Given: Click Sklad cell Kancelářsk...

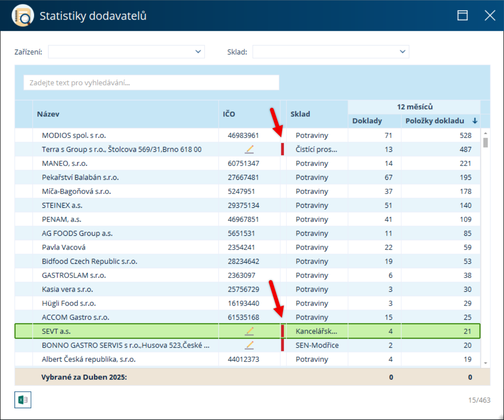Looking at the screenshot, I should tap(316, 331).
